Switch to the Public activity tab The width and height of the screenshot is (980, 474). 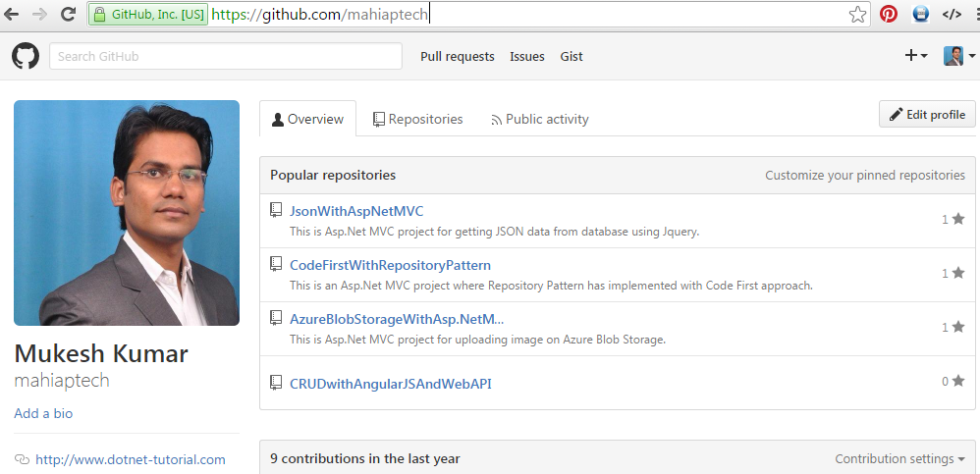click(x=539, y=119)
